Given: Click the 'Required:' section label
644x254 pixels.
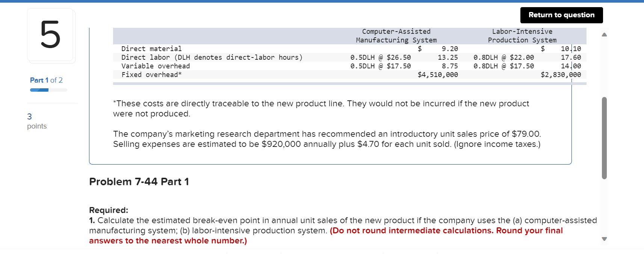Looking at the screenshot, I should point(109,210).
